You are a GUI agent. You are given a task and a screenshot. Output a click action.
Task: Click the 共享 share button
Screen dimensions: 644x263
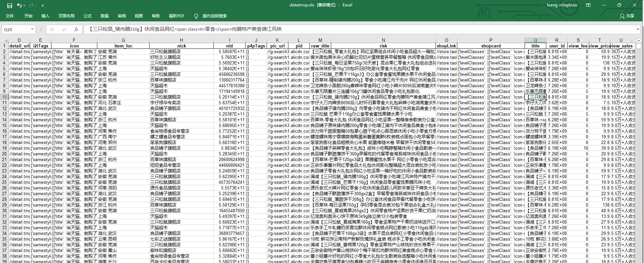pyautogui.click(x=627, y=16)
